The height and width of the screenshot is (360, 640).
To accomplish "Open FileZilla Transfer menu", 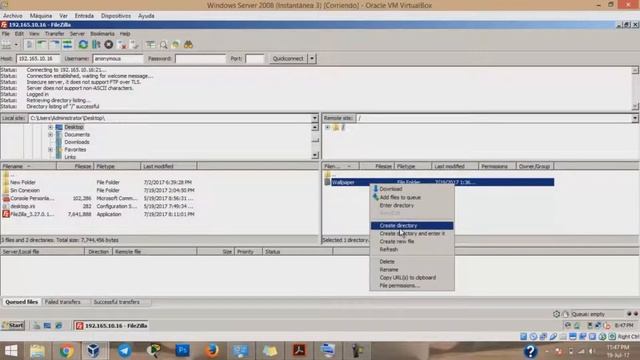I will coord(54,33).
